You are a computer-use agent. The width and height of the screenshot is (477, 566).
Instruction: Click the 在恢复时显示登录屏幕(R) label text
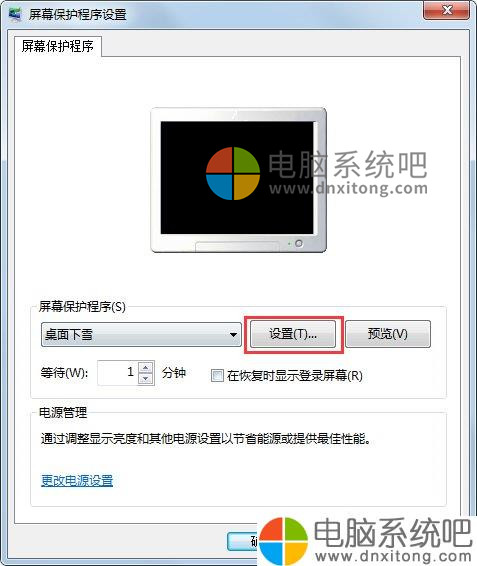pyautogui.click(x=295, y=376)
